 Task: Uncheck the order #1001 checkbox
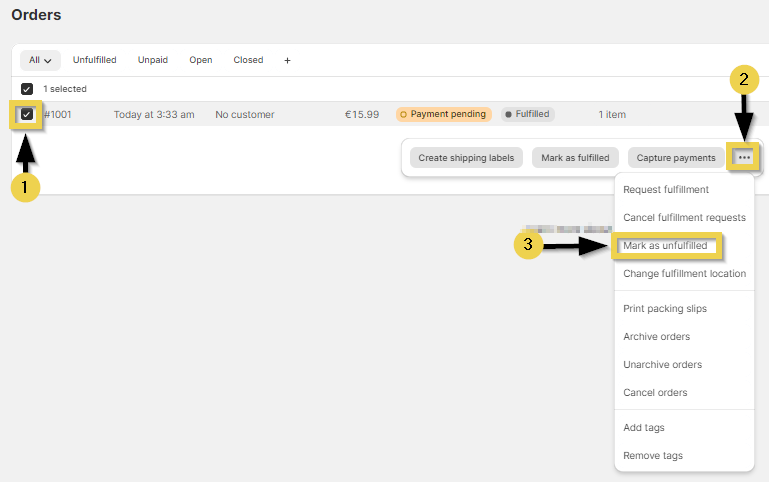pos(27,115)
